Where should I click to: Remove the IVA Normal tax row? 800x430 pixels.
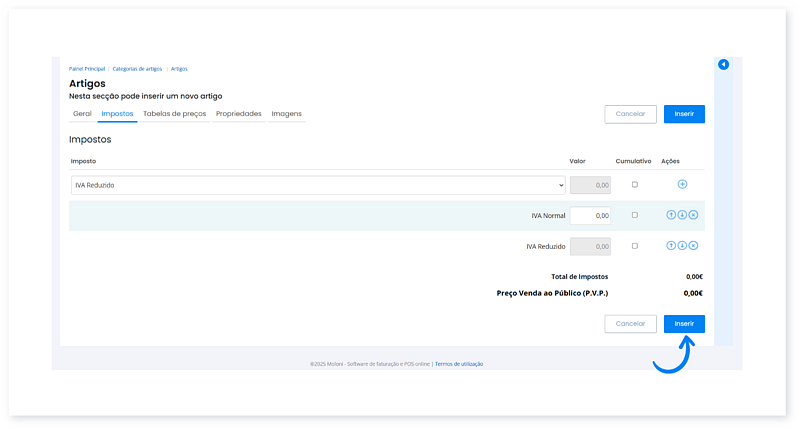pyautogui.click(x=693, y=215)
